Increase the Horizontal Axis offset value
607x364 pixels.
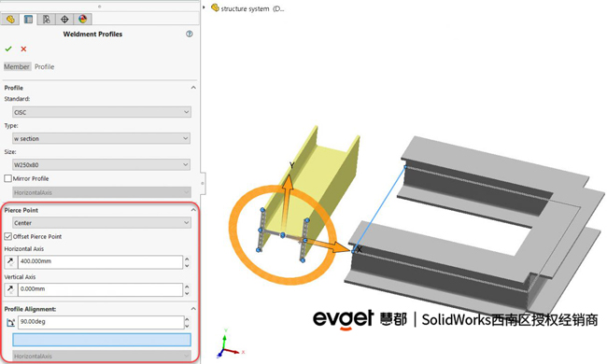click(x=187, y=259)
